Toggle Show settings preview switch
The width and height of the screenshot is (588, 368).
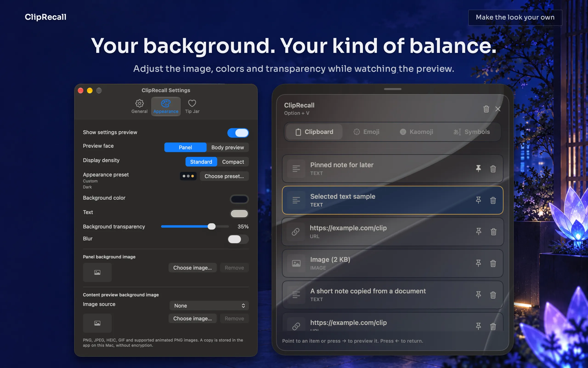pos(238,133)
